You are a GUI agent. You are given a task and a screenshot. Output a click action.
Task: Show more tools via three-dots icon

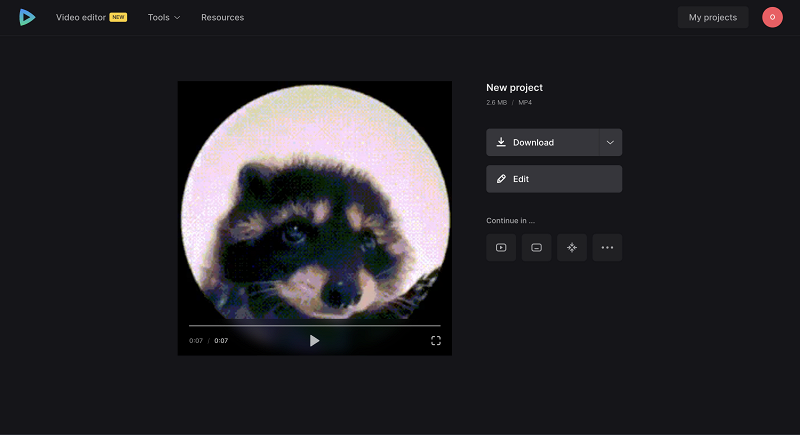click(607, 247)
